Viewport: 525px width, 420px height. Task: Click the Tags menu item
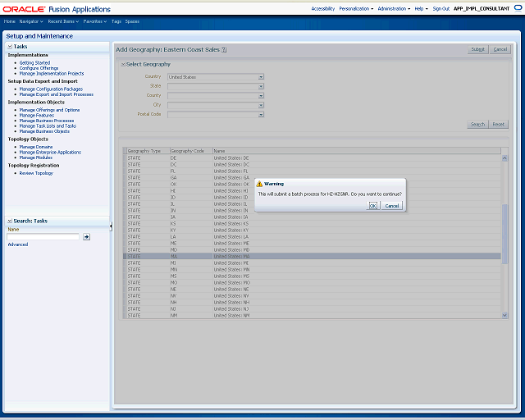pos(116,21)
